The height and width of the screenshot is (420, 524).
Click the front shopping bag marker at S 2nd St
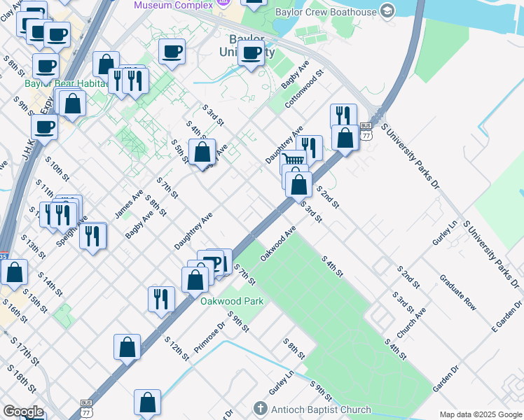coord(298,185)
